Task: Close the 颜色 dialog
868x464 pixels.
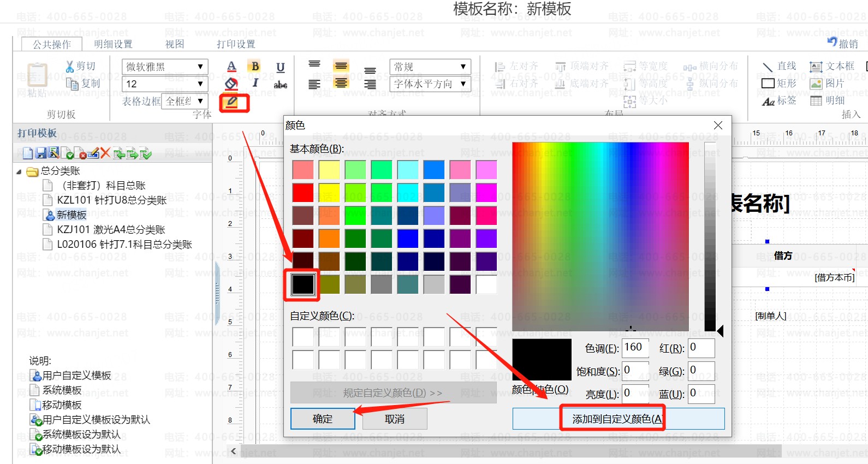Action: point(718,125)
